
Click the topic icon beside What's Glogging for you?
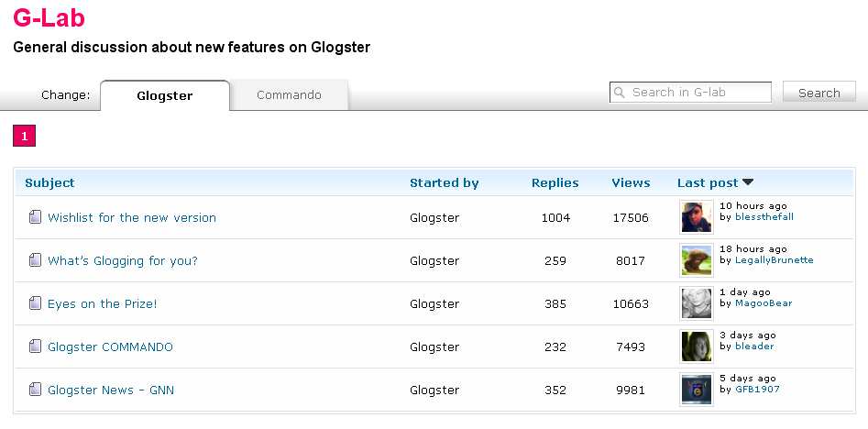click(x=35, y=260)
